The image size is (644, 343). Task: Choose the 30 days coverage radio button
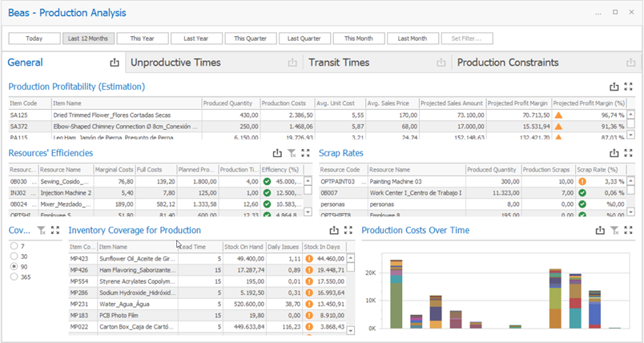tap(14, 256)
